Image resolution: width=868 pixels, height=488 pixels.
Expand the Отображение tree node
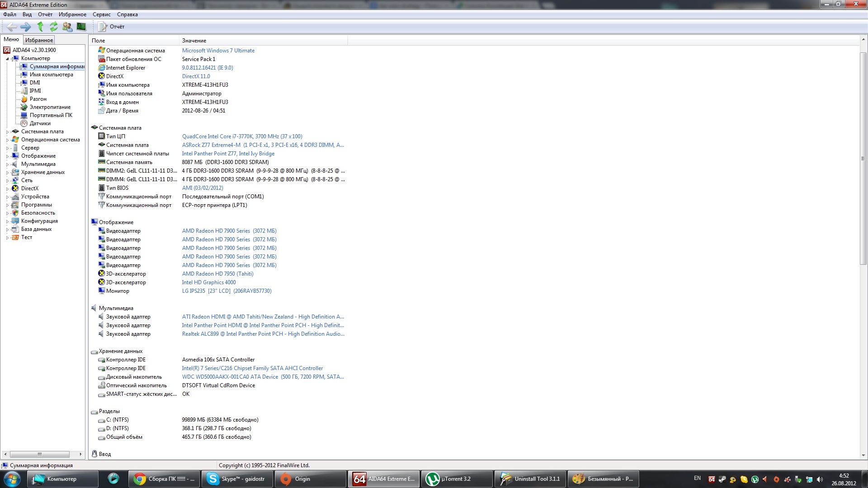(7, 156)
